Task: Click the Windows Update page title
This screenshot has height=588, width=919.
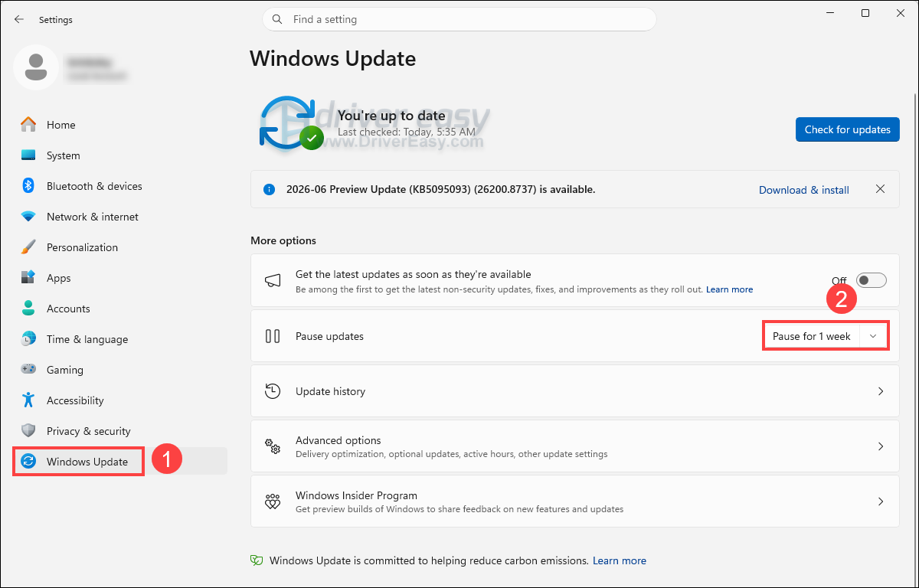Action: [332, 58]
